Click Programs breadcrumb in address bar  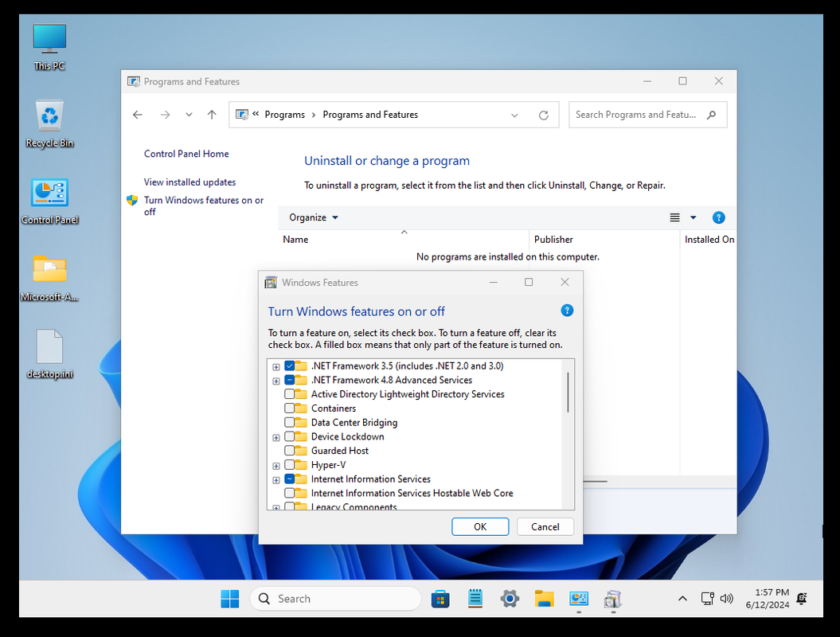[284, 115]
